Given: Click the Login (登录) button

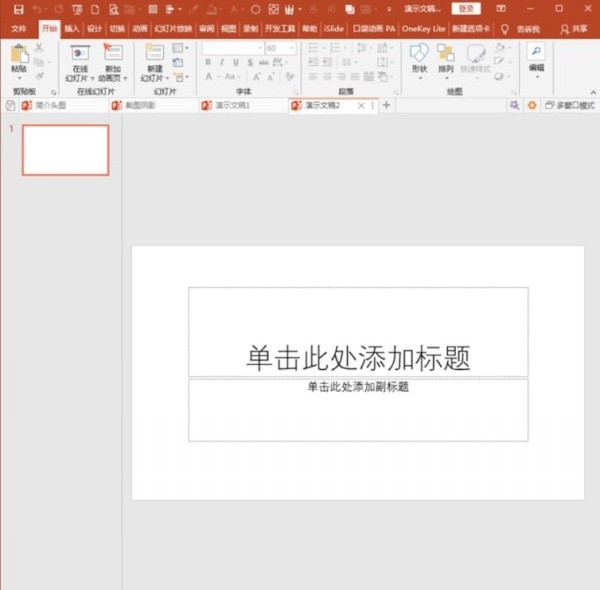Looking at the screenshot, I should coord(466,9).
